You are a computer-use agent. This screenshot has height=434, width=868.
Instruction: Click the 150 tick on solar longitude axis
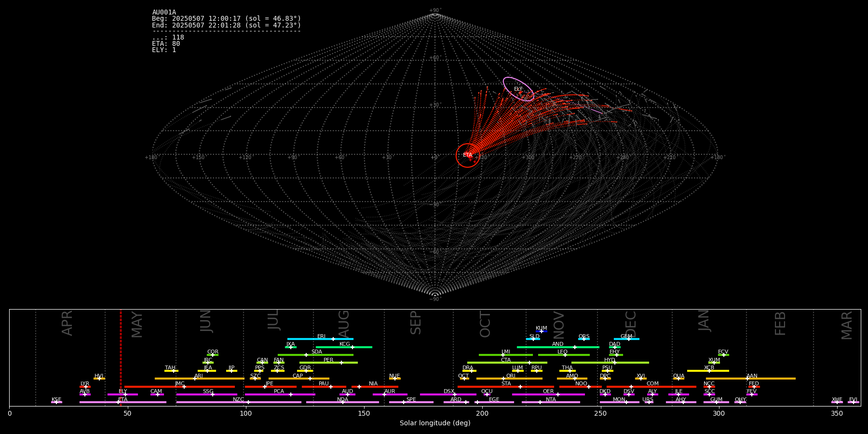point(364,413)
